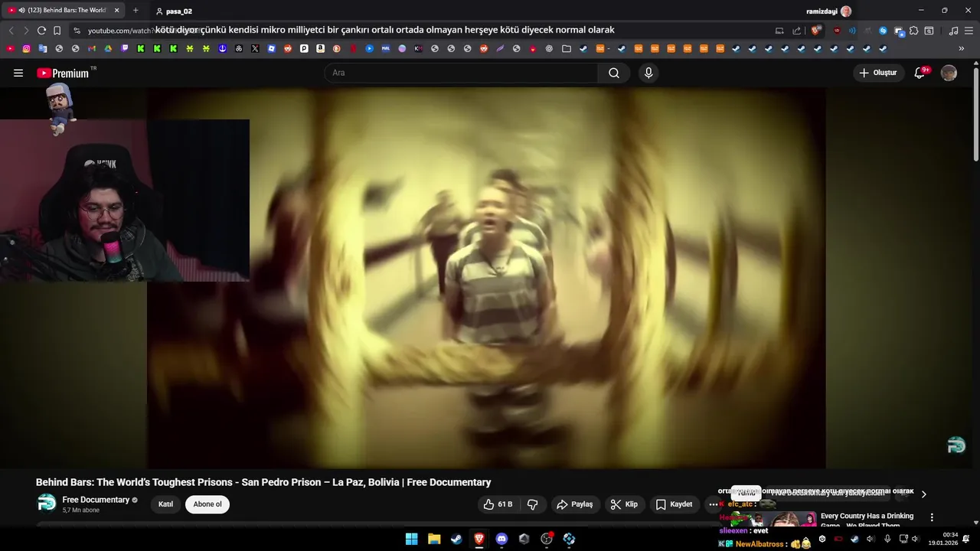Open the Amazon bookmark
This screenshot has height=551, width=980.
pos(320,48)
